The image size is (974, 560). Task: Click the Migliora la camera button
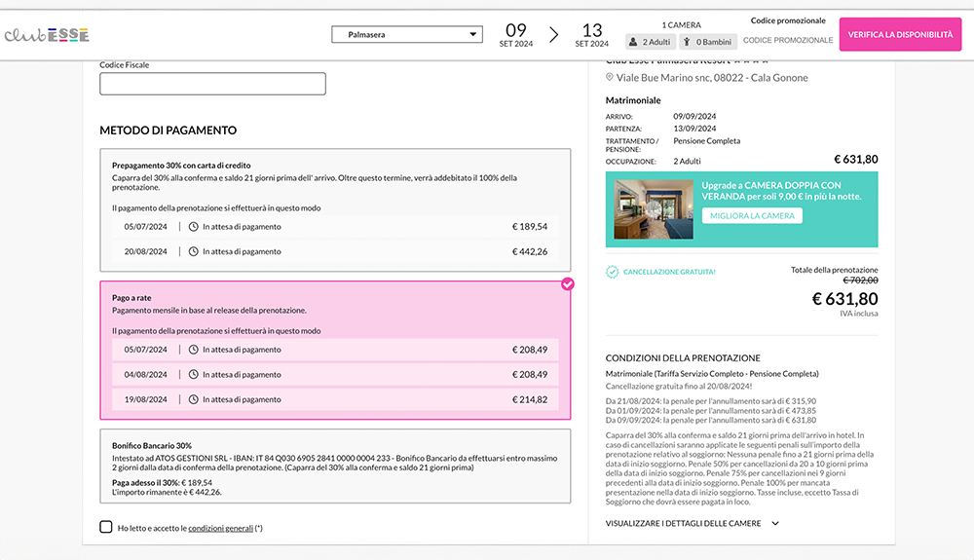752,215
